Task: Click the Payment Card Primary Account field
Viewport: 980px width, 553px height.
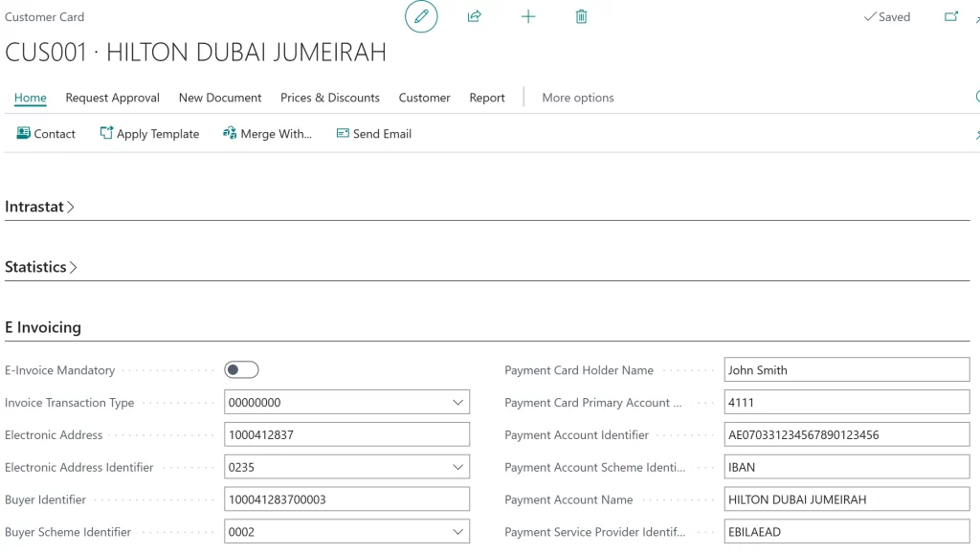Action: coord(847,403)
